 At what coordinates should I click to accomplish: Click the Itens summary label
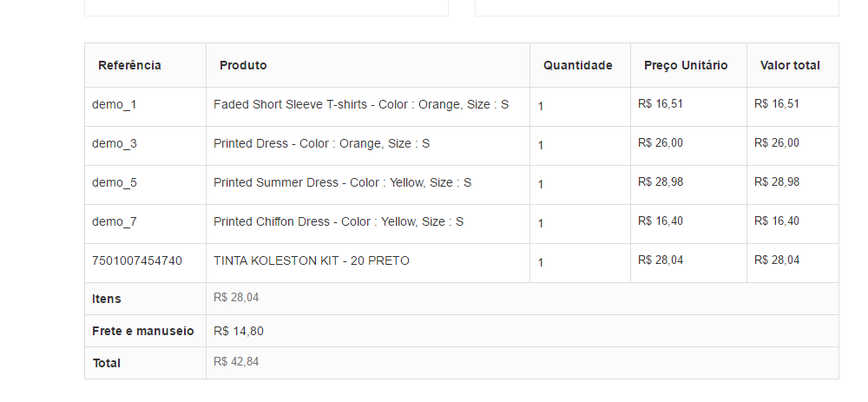coord(107,299)
